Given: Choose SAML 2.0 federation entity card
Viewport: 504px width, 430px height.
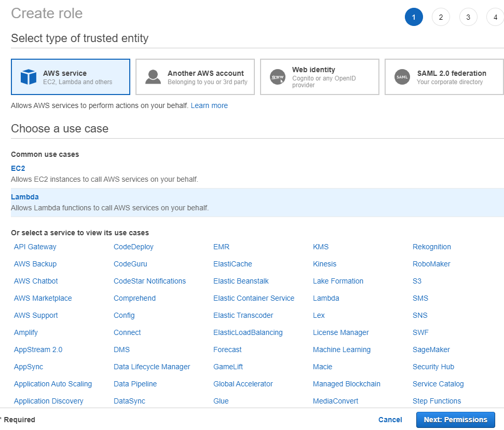Looking at the screenshot, I should click(x=444, y=77).
